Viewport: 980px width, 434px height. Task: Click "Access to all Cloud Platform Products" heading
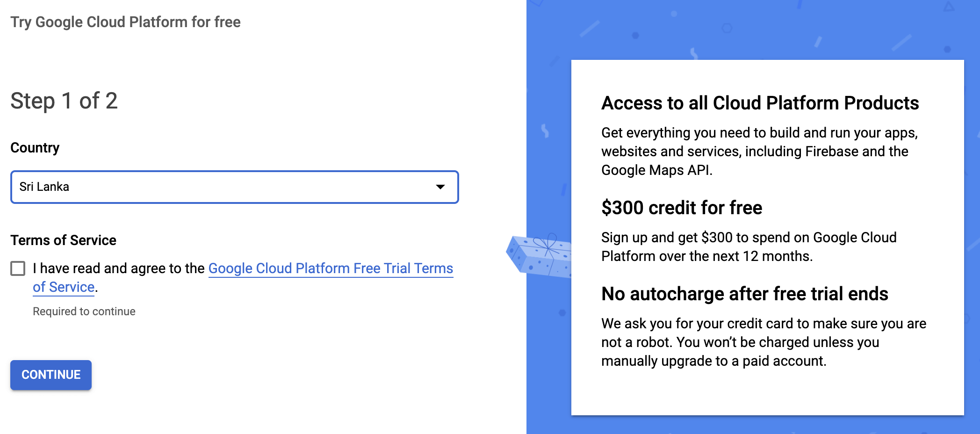[760, 103]
